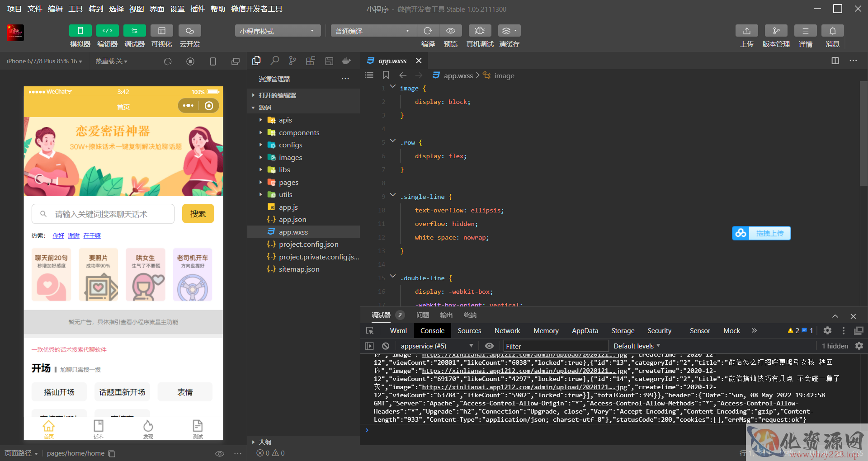Detach simulator into separate window

[x=236, y=61]
